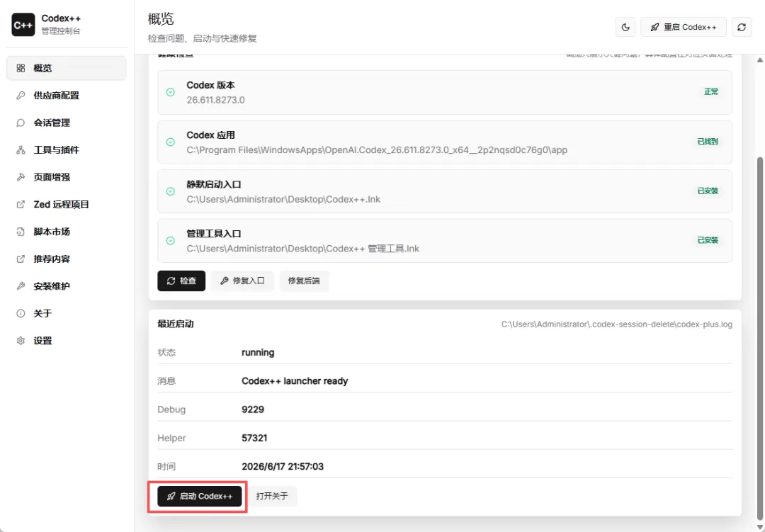
Task: Click the 修复入口 button
Action: click(x=242, y=281)
